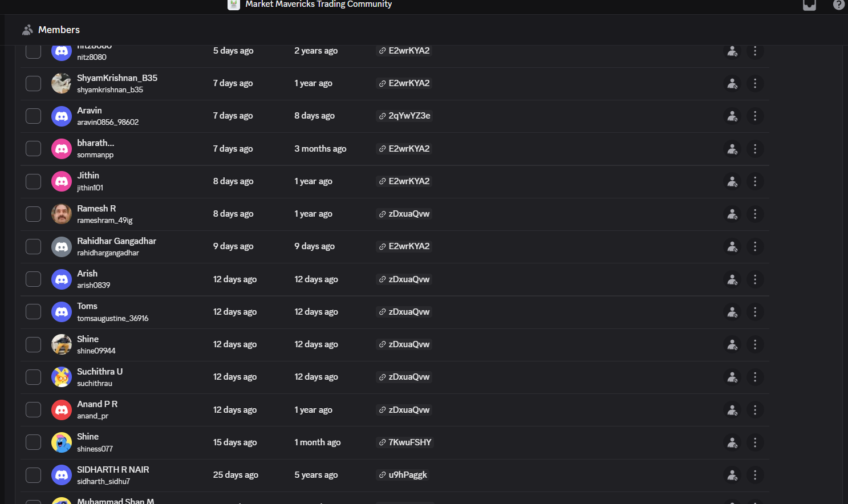Screen dimensions: 848x504
Task: Select the checkbox for ShyamKrishnan_B35
Action: (x=34, y=84)
